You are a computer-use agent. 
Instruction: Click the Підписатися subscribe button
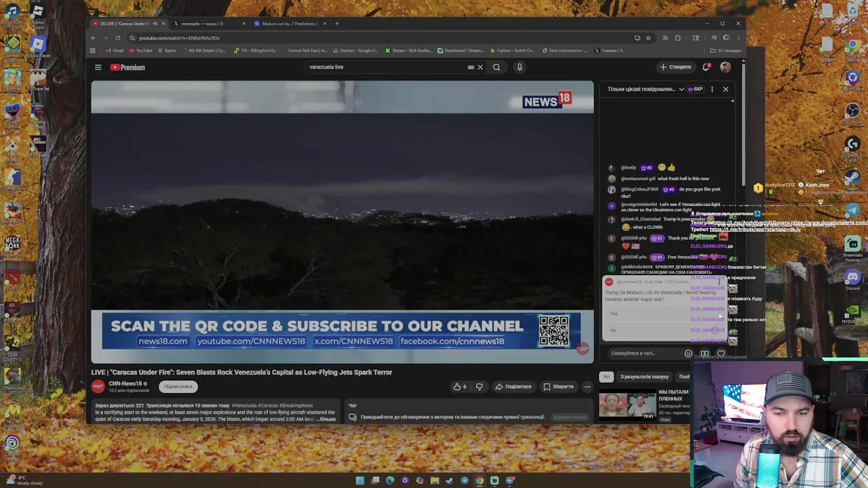coord(178,386)
